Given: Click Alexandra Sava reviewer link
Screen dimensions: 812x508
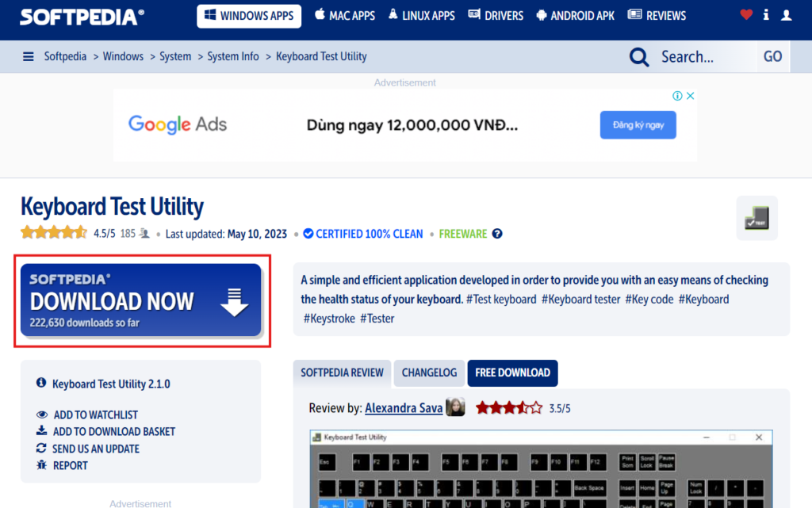Looking at the screenshot, I should coord(404,408).
